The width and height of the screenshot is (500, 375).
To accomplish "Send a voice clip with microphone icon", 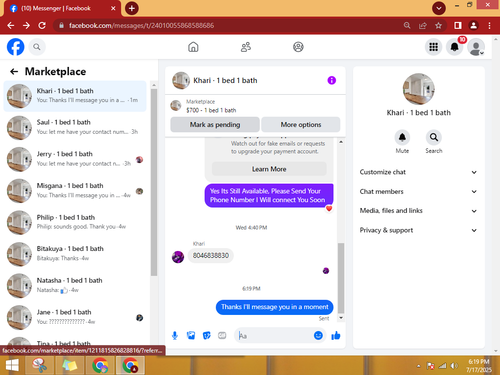I will coord(175,335).
